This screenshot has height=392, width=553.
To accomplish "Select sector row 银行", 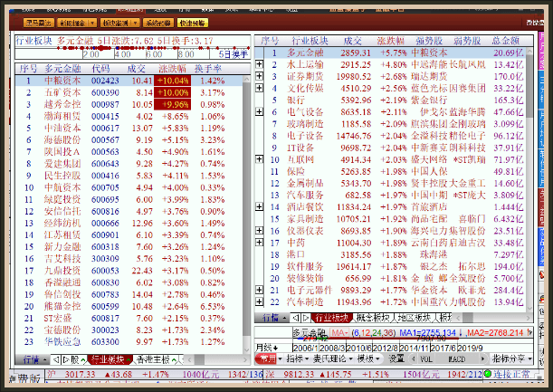I will pyautogui.click(x=390, y=100).
